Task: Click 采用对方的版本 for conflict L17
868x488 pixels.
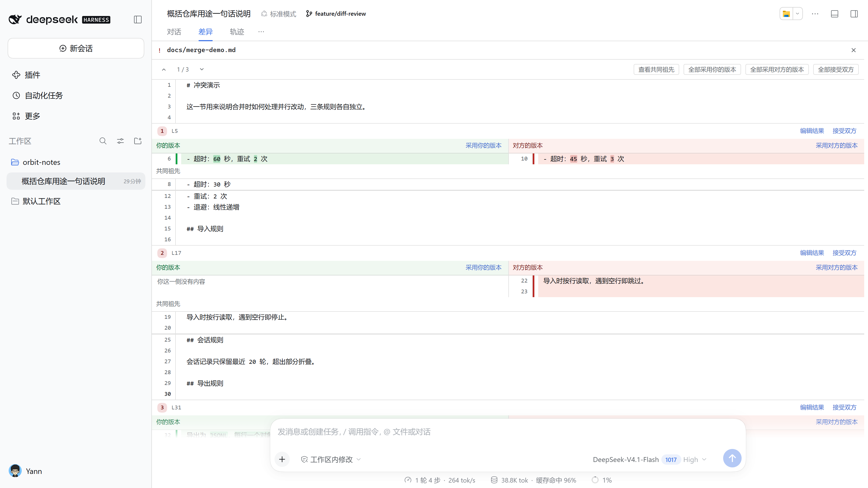Action: (x=836, y=267)
